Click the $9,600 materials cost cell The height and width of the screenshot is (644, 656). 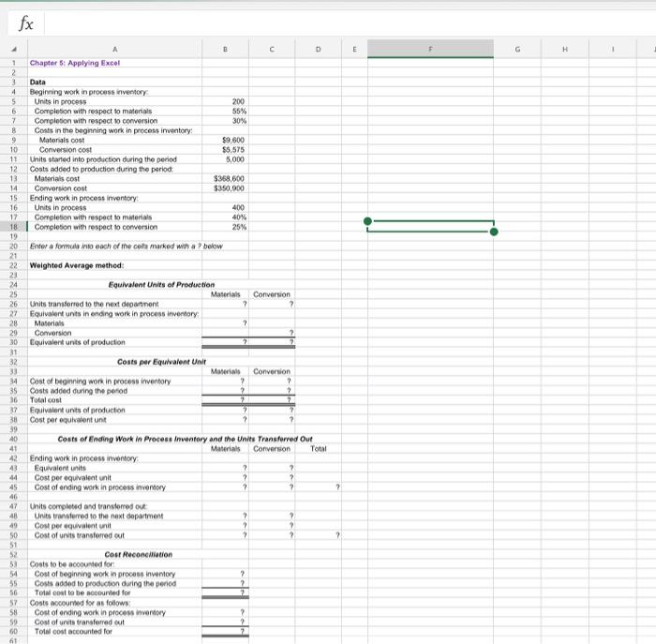(233, 140)
